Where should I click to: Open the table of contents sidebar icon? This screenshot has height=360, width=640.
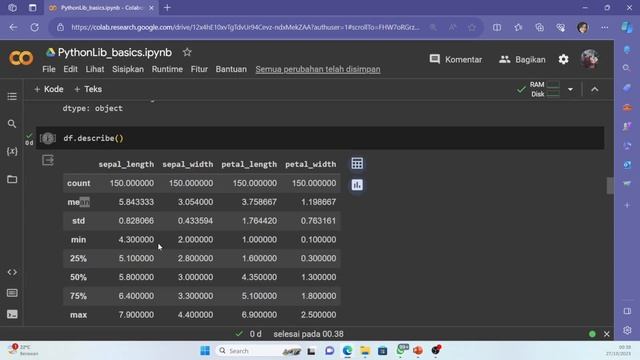coord(12,96)
